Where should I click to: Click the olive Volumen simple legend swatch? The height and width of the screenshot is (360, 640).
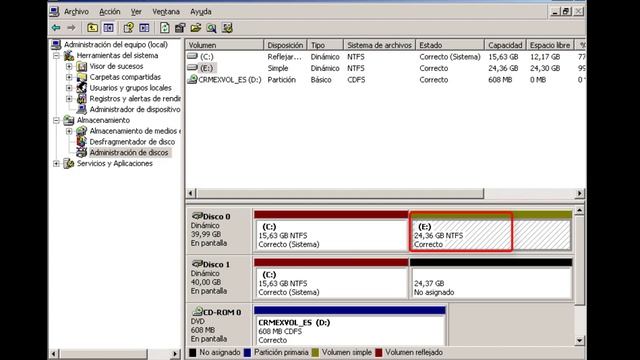coord(315,352)
